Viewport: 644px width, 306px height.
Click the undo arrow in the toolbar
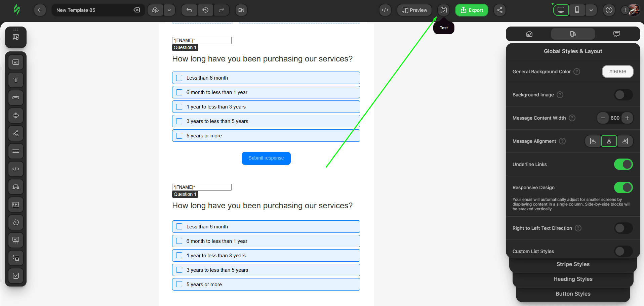(x=189, y=10)
